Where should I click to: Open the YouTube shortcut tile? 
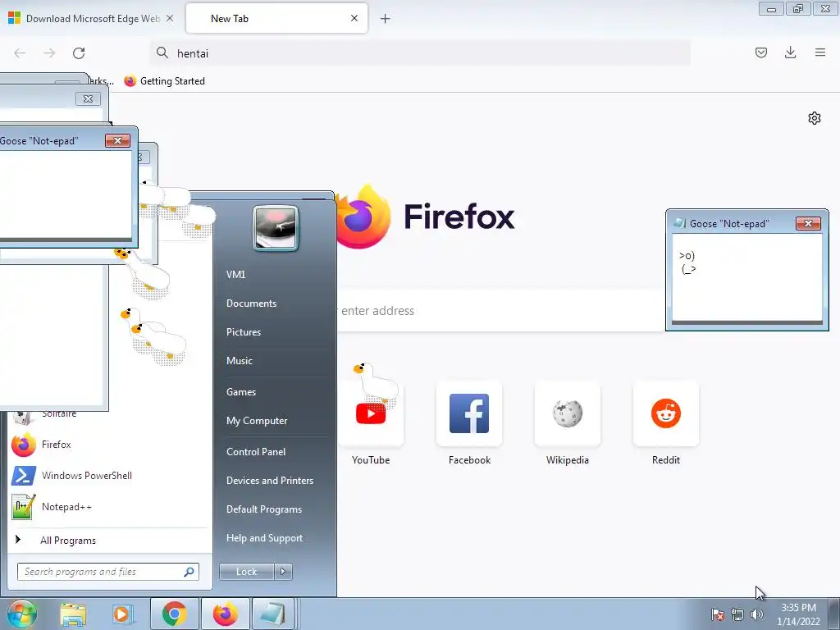371,423
